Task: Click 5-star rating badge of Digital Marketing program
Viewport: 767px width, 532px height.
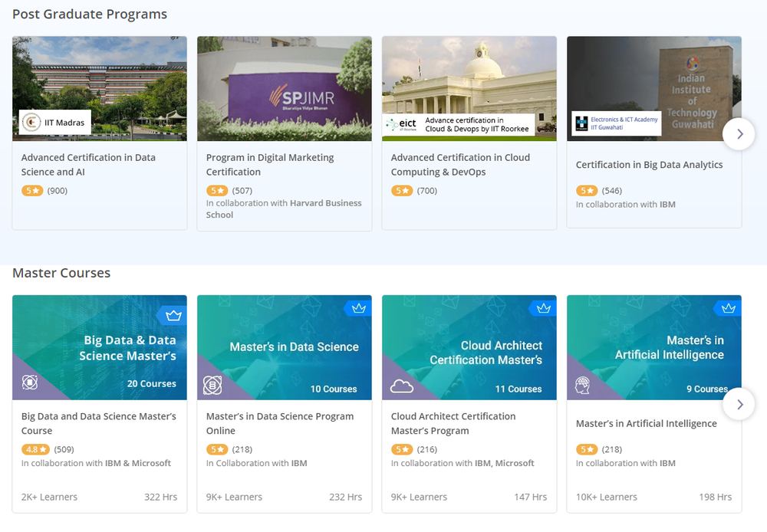Action: (x=217, y=191)
